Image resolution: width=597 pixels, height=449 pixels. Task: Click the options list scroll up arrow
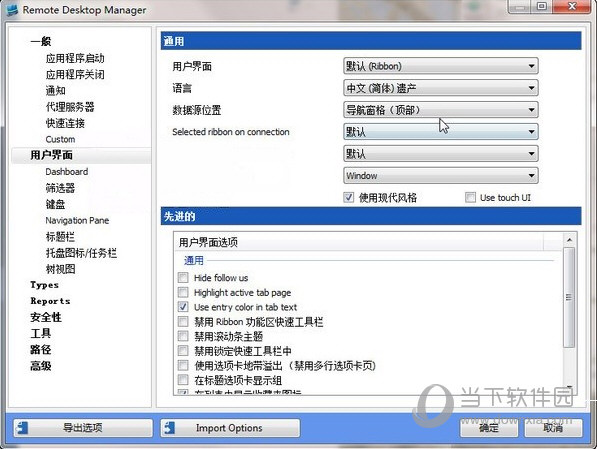coord(569,240)
